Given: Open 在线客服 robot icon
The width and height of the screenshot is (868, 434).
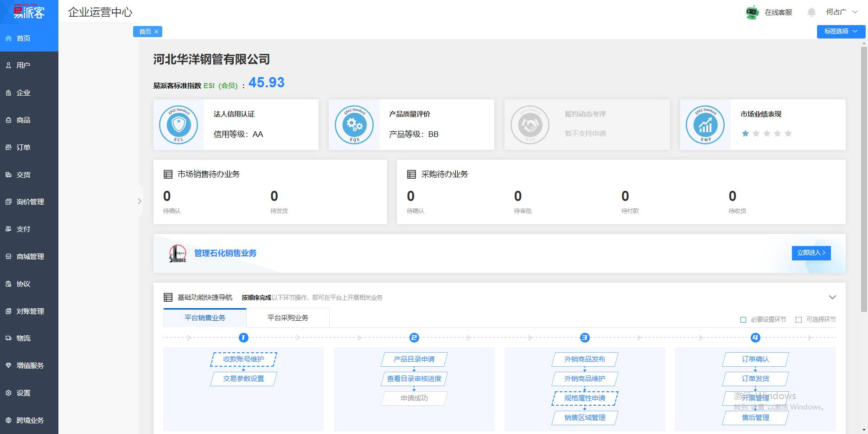Looking at the screenshot, I should (x=752, y=13).
